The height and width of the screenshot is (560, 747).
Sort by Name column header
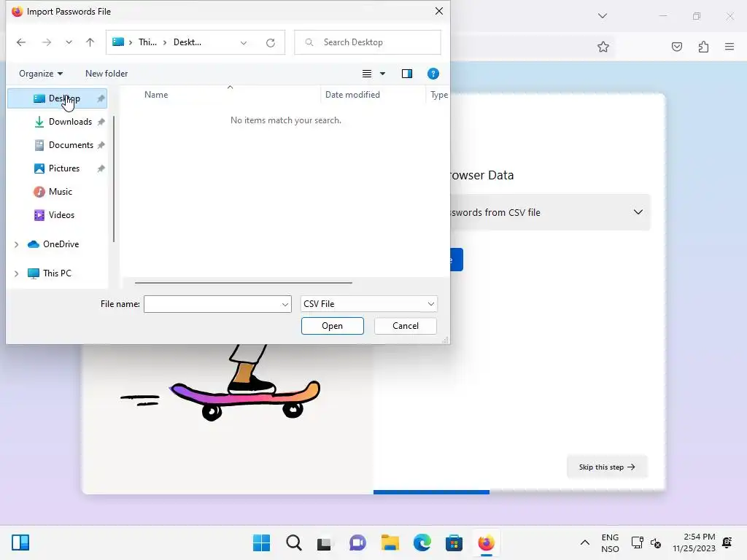click(x=156, y=95)
